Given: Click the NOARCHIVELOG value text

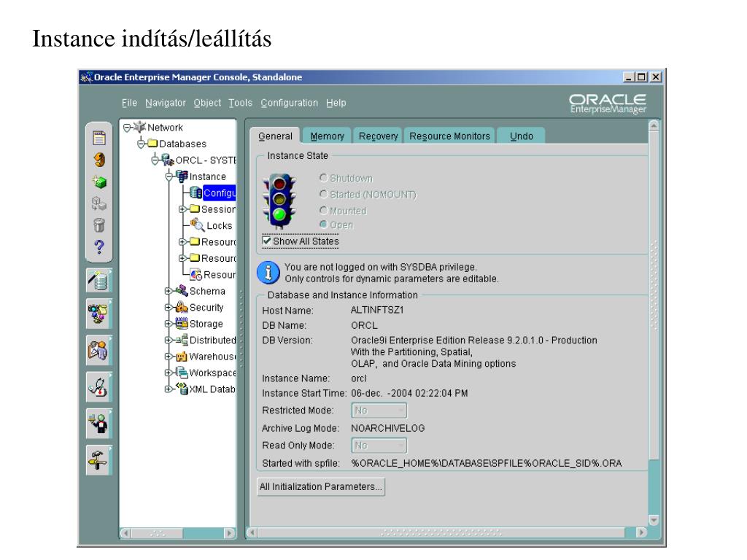Looking at the screenshot, I should 388,428.
